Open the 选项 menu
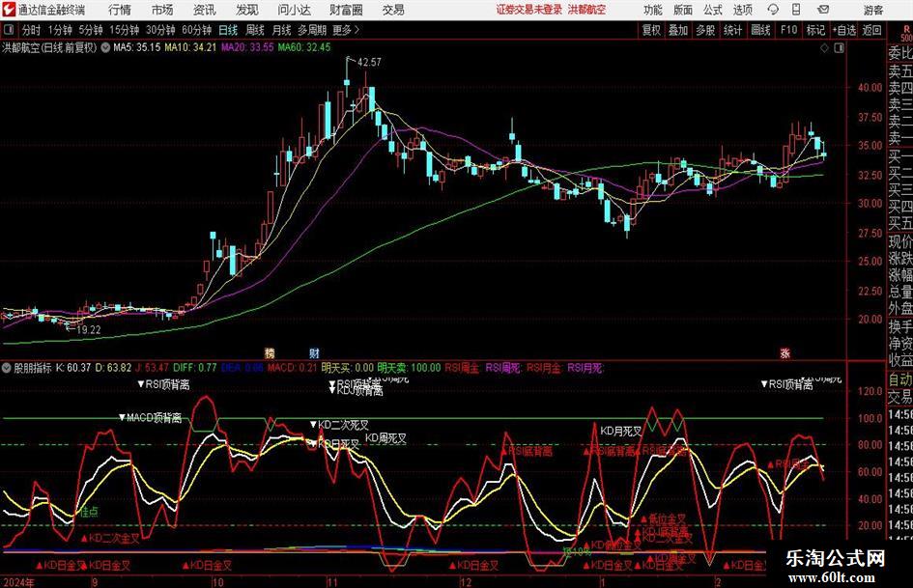 click(742, 10)
